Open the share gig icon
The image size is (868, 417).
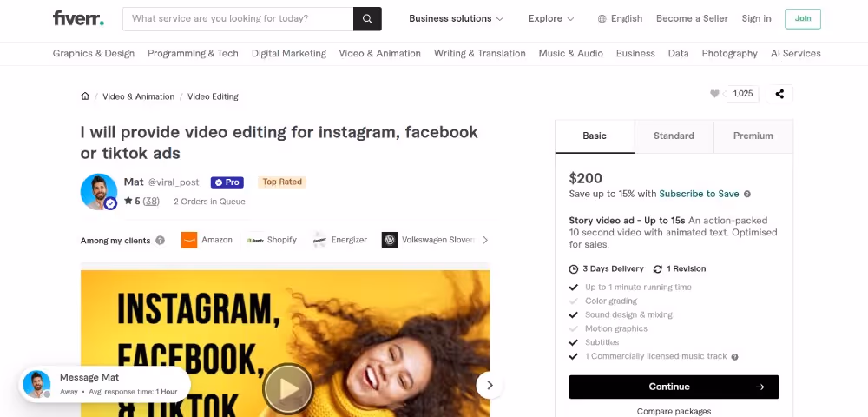[x=779, y=94]
